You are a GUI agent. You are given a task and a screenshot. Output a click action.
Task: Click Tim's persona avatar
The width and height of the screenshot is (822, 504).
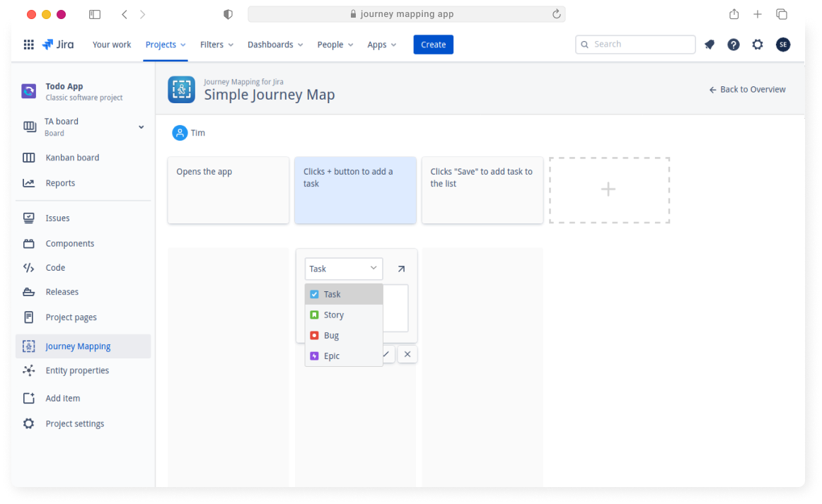pos(180,133)
